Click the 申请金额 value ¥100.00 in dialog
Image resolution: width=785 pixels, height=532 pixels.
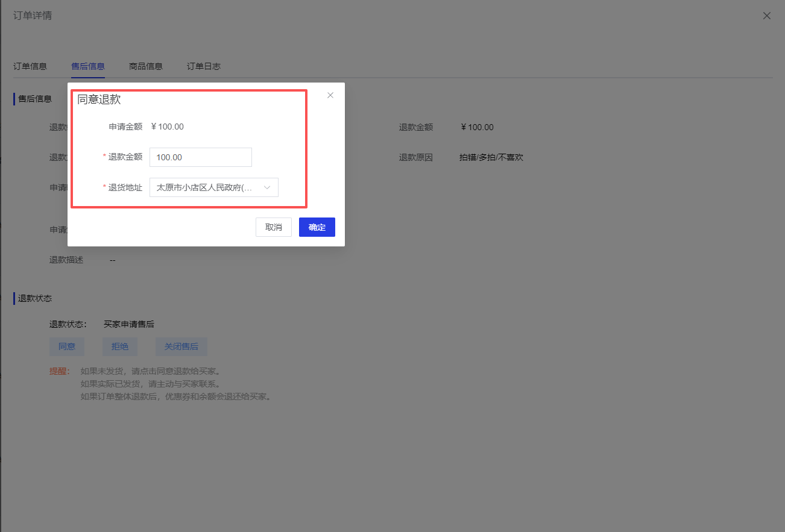click(x=168, y=127)
